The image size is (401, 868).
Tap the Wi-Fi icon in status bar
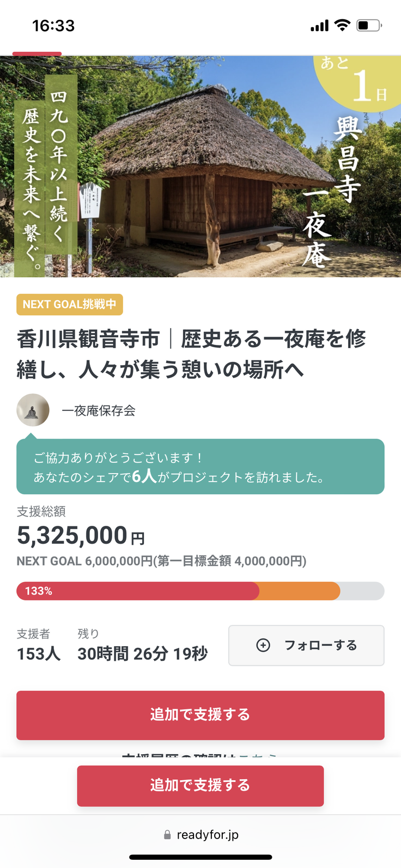pos(342,25)
